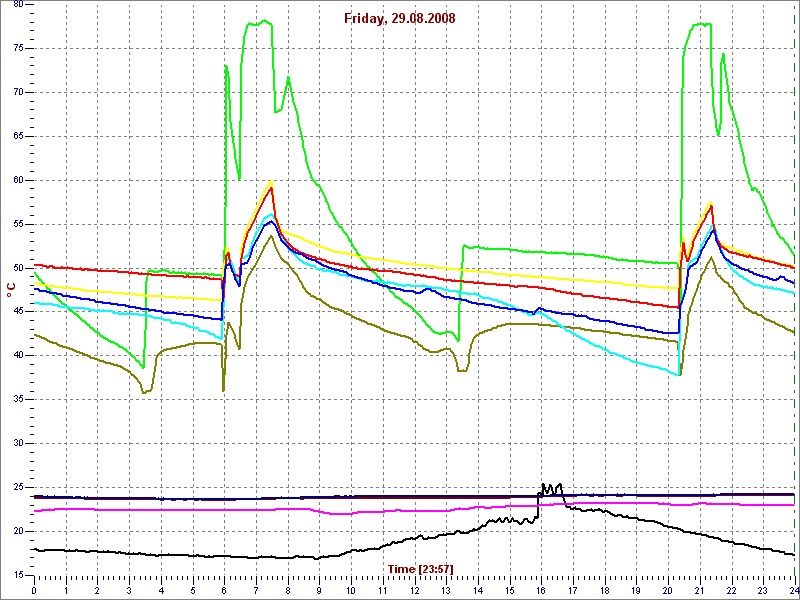Screen dimensions: 800x600
Task: Select hour label 7 on time axis
Action: (x=256, y=592)
